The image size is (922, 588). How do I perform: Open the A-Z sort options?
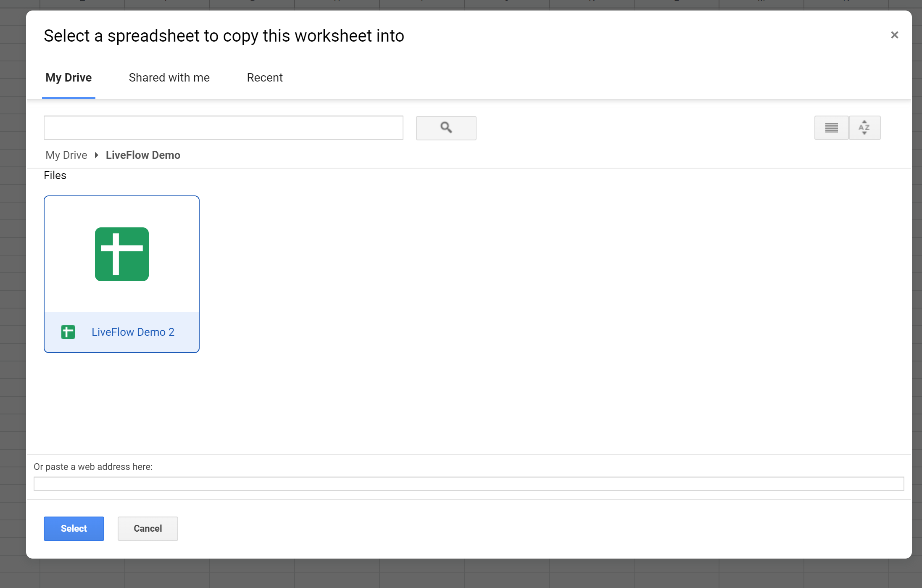(x=864, y=128)
